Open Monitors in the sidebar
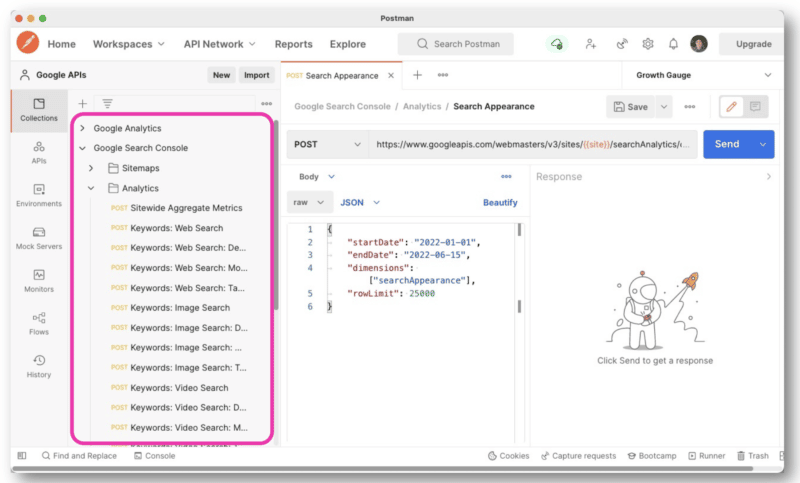Image resolution: width=800 pixels, height=483 pixels. [39, 280]
